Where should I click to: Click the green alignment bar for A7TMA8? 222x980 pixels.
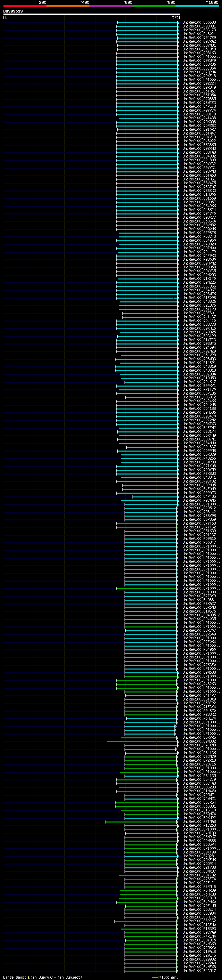pos(142,822)
